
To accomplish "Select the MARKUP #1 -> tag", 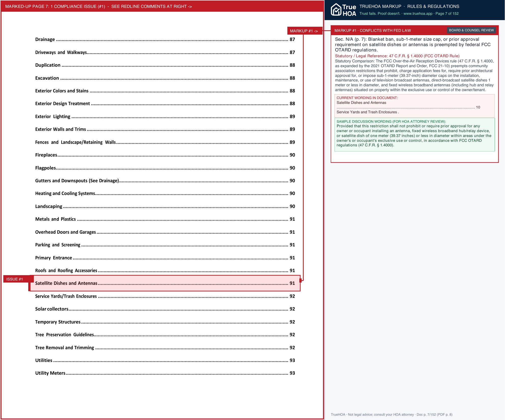I will click(305, 31).
